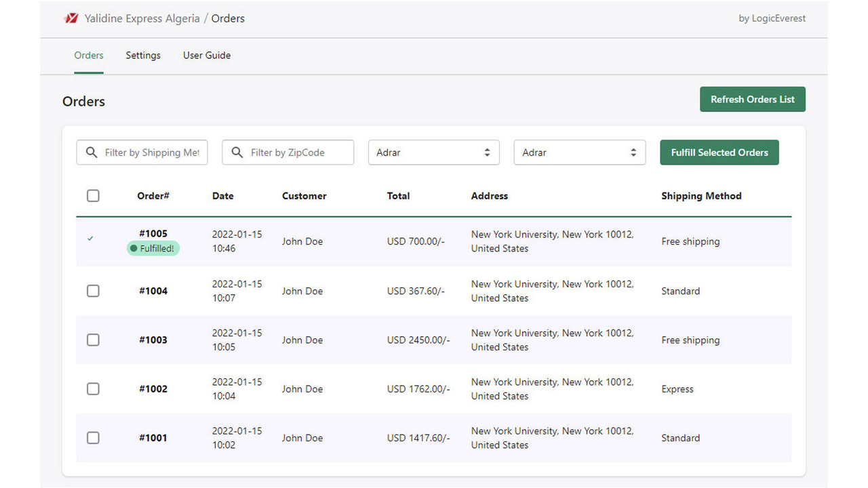Click Yalidine Express Algeria breadcrumb link

[x=142, y=18]
